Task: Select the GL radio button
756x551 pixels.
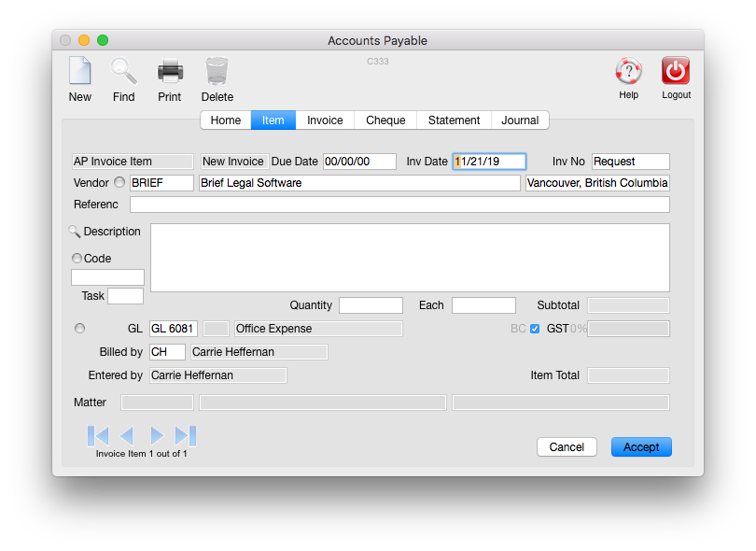Action: [x=79, y=328]
